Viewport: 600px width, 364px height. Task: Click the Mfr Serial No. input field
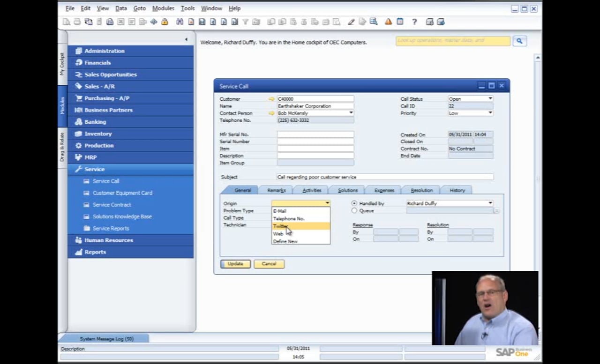315,134
